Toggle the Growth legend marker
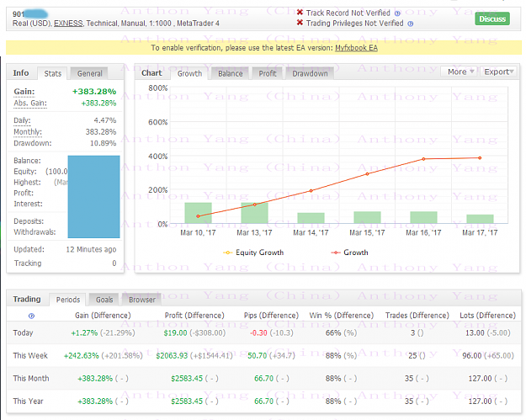Screen dimensions: 526x420 point(336,253)
